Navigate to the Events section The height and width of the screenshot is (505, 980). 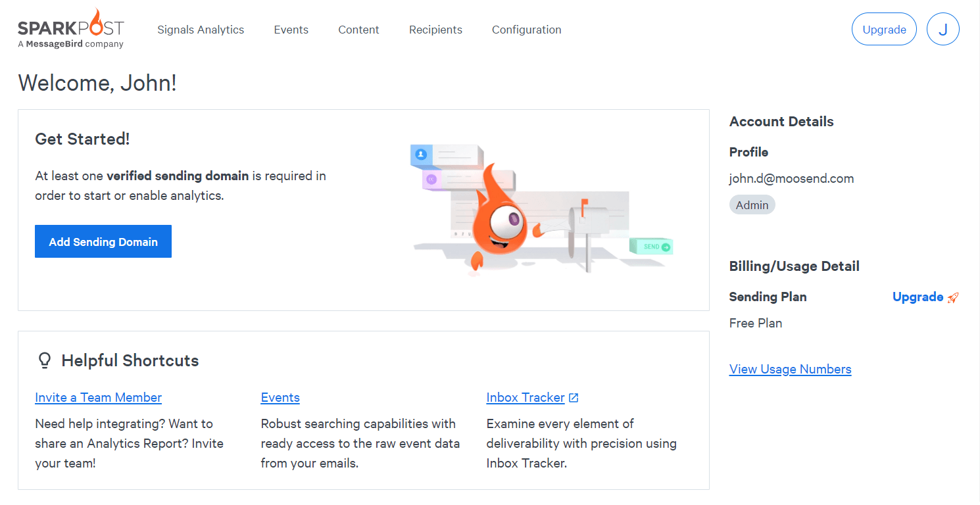point(291,30)
